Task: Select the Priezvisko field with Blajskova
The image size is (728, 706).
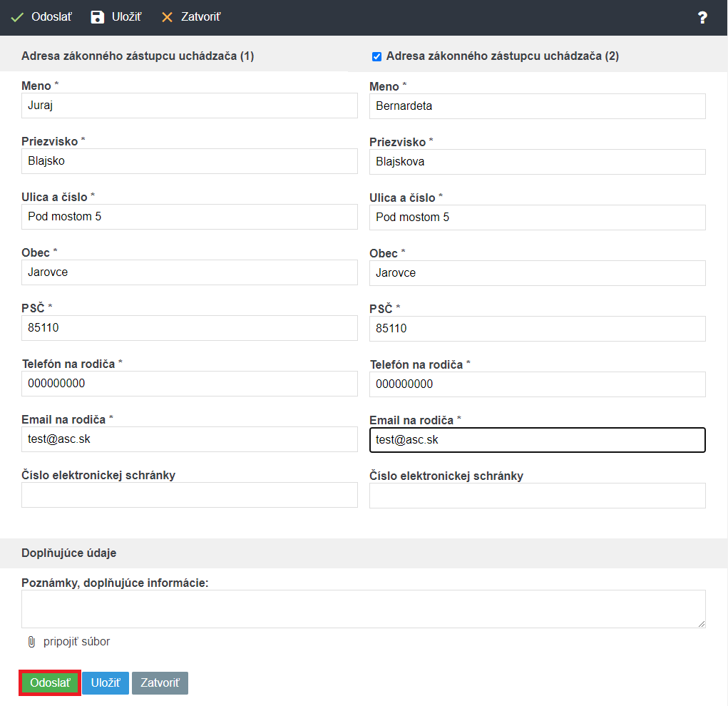Action: pyautogui.click(x=537, y=162)
